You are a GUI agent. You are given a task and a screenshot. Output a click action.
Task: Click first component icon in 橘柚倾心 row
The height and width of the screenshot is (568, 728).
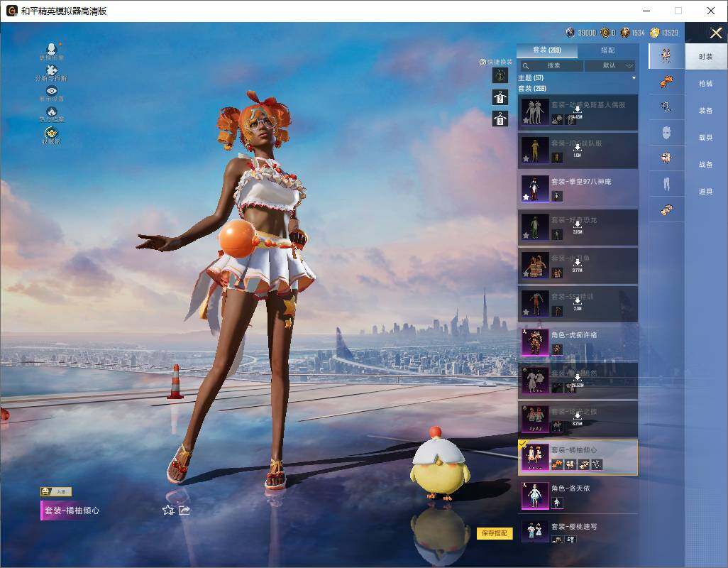coord(557,464)
